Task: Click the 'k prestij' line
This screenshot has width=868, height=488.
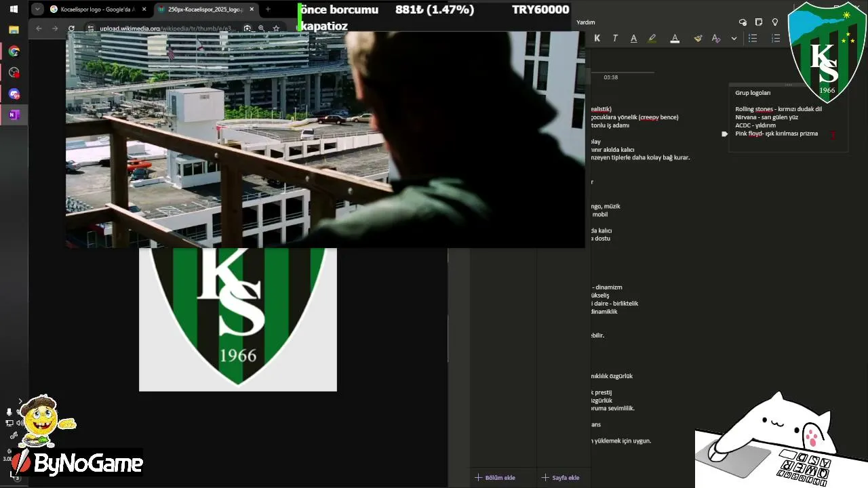Action: (601, 392)
